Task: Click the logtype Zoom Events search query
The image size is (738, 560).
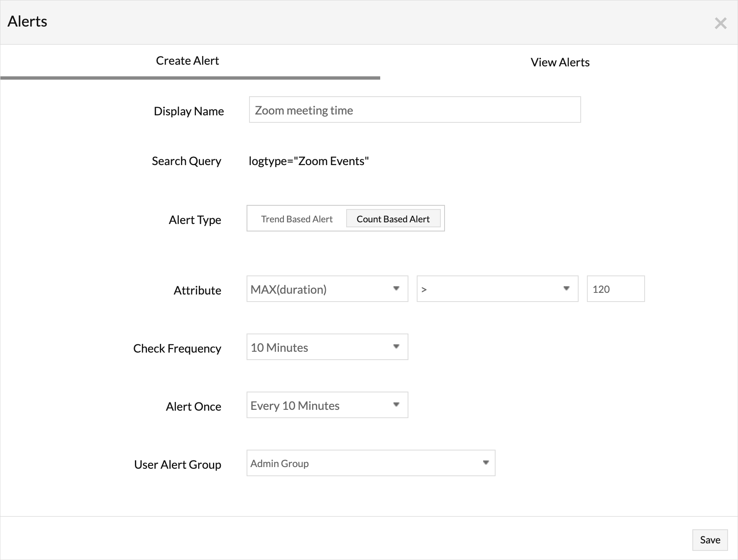Action: coord(309,161)
